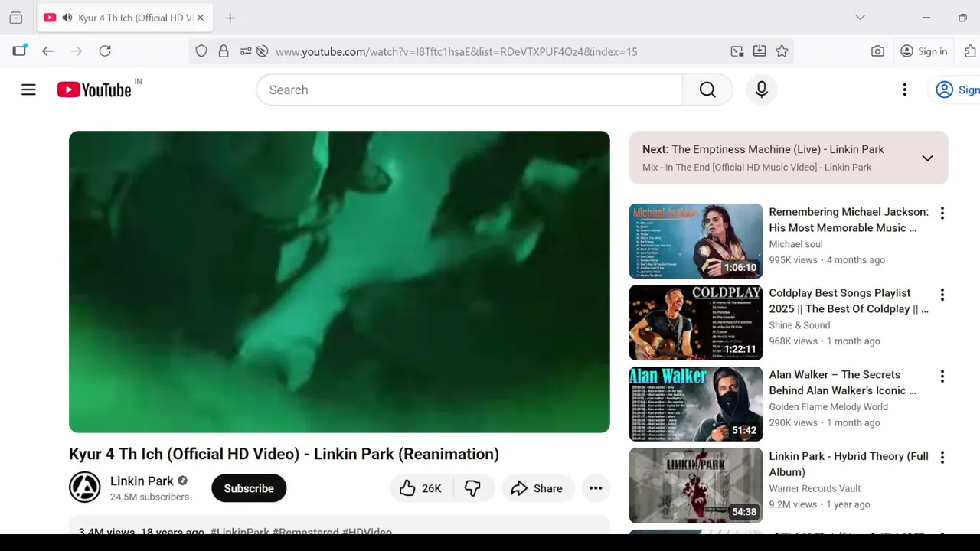This screenshot has width=980, height=551.
Task: Go back with browser back arrow
Action: pyautogui.click(x=47, y=51)
